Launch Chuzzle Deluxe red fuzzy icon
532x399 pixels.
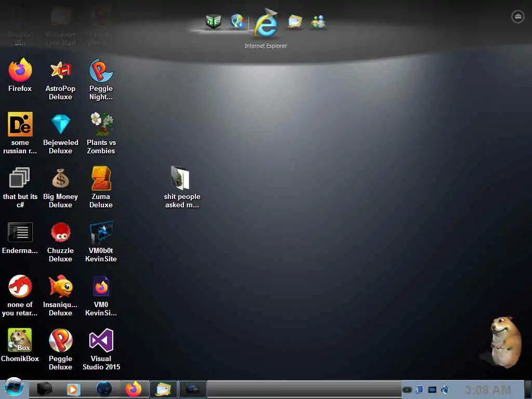60,242
